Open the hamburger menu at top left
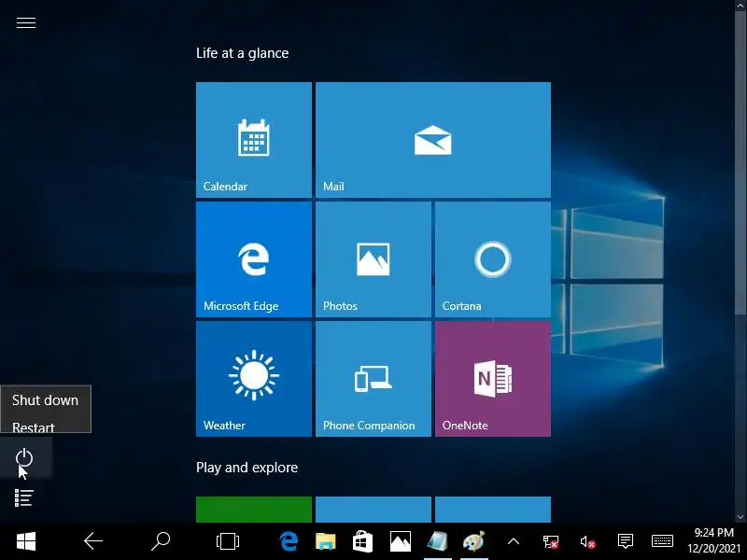This screenshot has height=560, width=747. point(26,22)
